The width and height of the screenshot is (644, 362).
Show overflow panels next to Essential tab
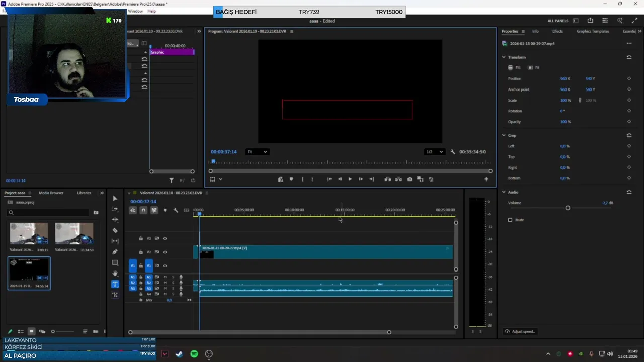point(640,31)
